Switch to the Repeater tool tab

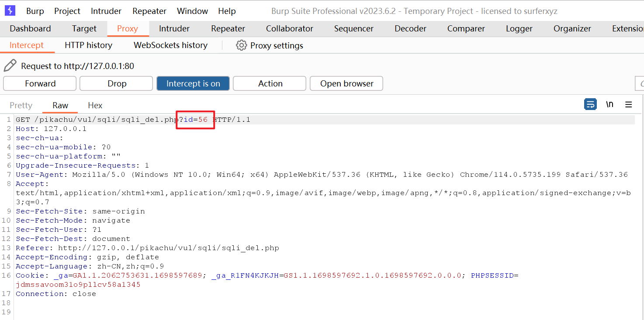(228, 29)
